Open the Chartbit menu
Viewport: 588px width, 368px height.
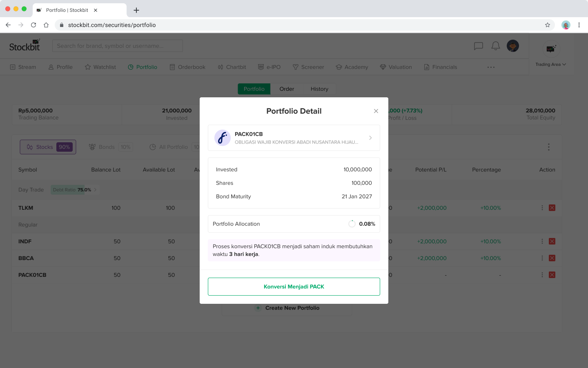(x=232, y=67)
